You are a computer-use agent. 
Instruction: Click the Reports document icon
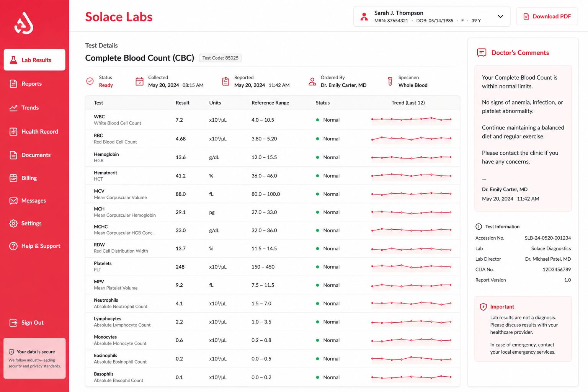pyautogui.click(x=13, y=84)
